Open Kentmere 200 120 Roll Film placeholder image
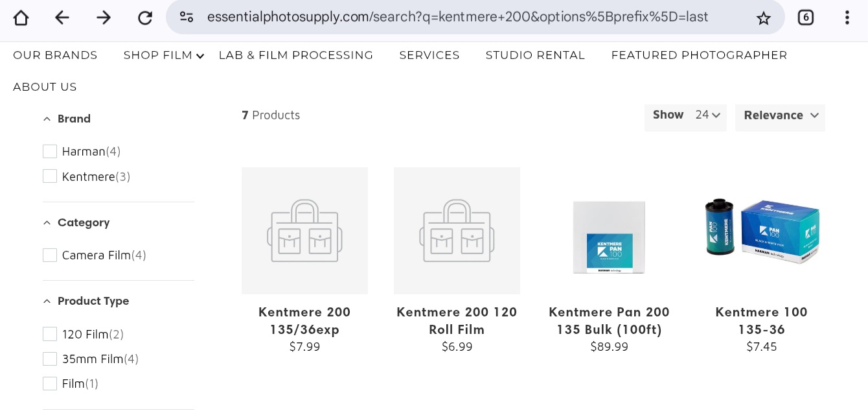Viewport: 868px width, 415px height. pyautogui.click(x=457, y=231)
